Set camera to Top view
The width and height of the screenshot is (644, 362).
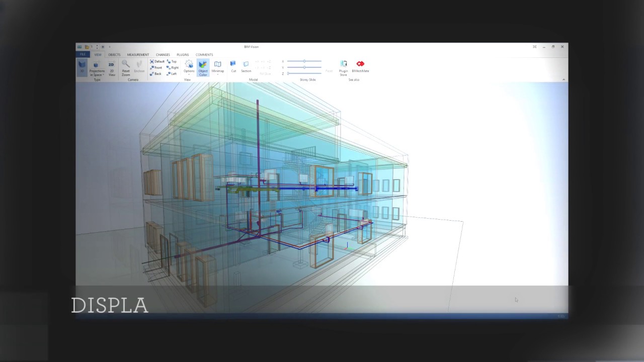click(x=172, y=61)
